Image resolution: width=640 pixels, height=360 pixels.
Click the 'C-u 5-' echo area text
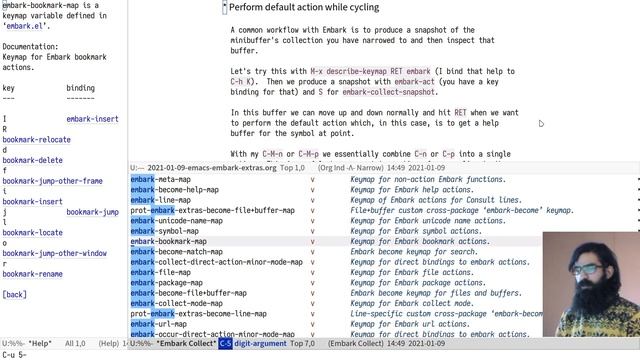[14, 355]
